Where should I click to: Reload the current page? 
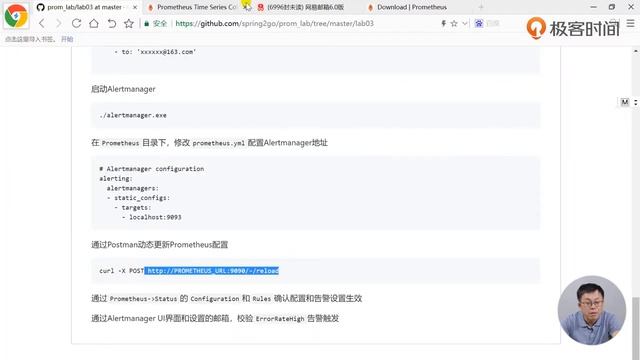[x=76, y=23]
